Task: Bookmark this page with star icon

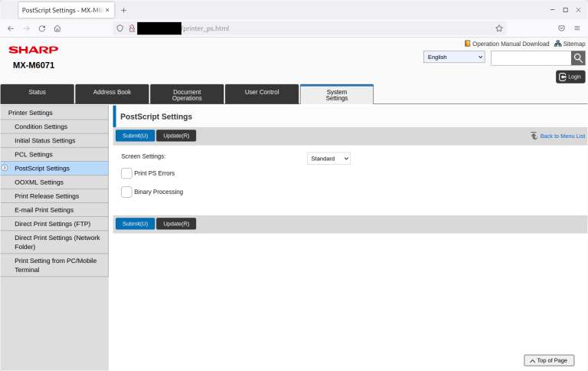Action: (x=499, y=28)
